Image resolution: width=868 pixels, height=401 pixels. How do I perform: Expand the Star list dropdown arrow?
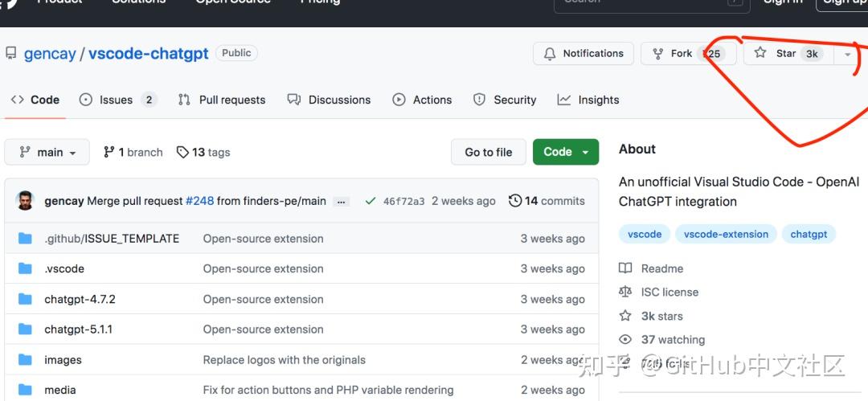(848, 54)
